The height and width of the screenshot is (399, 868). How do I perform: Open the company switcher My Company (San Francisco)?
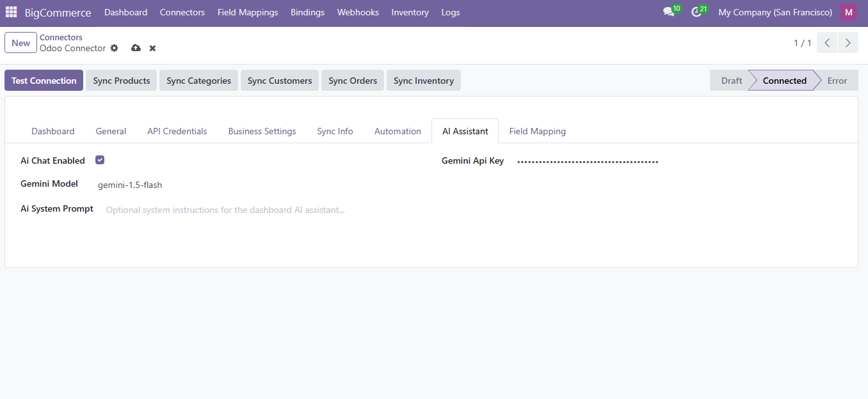coord(775,12)
